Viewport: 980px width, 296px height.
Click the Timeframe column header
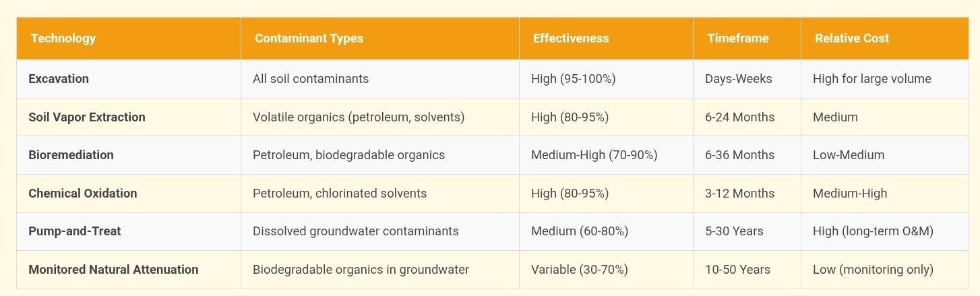pyautogui.click(x=737, y=38)
